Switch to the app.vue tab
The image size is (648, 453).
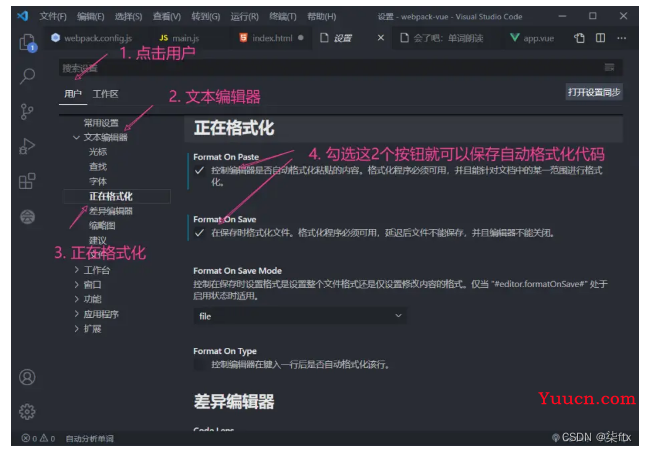tap(533, 38)
